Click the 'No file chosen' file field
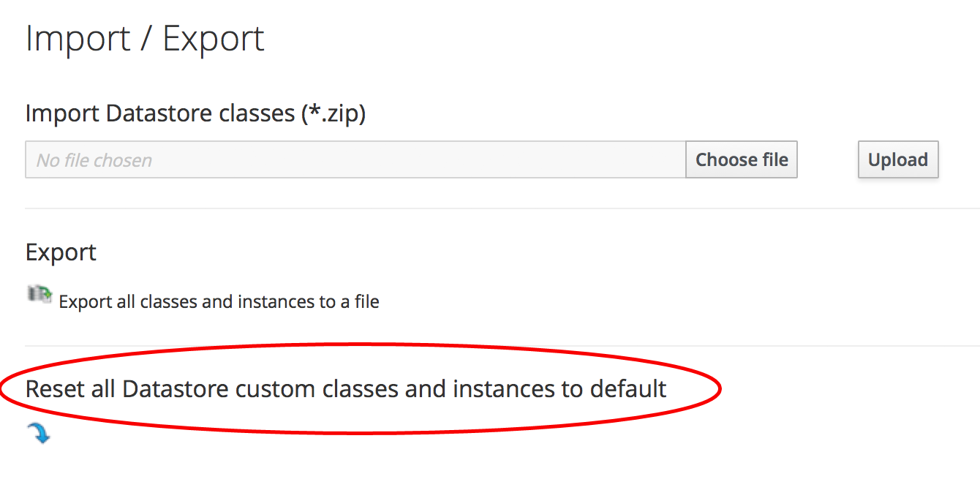This screenshot has width=980, height=501. 355,160
